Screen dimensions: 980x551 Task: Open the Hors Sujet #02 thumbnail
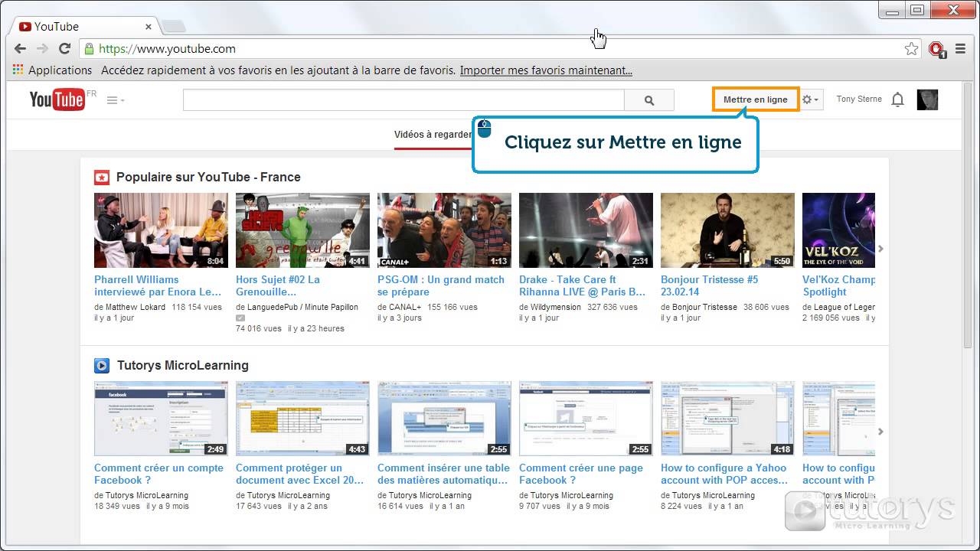point(302,230)
